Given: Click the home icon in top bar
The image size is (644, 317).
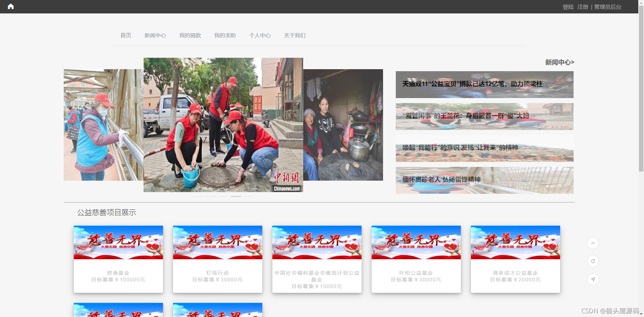Looking at the screenshot, I should (11, 6).
